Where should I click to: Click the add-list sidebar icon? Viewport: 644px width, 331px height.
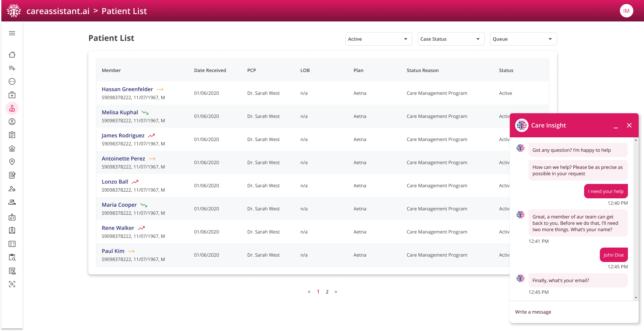click(x=12, y=68)
